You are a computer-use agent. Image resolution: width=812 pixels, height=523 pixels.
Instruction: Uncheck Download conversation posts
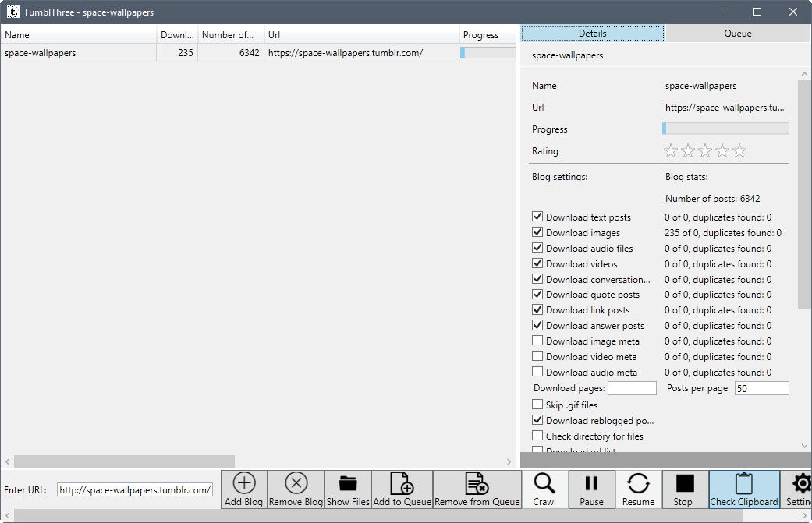537,279
